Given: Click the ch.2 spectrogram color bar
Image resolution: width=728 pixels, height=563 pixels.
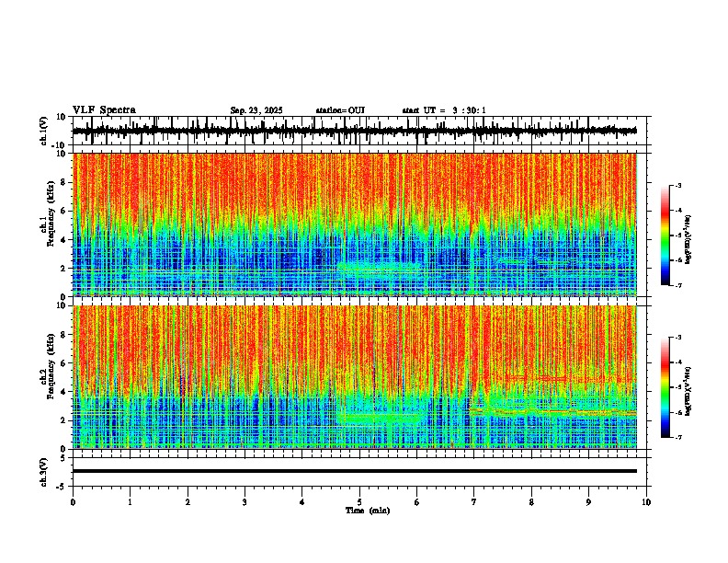Looking at the screenshot, I should (665, 387).
